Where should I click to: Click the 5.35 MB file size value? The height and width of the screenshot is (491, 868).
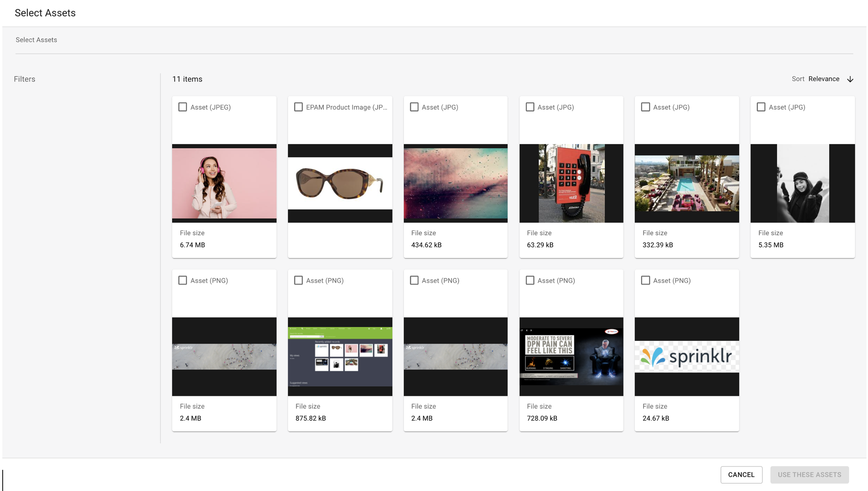pyautogui.click(x=771, y=245)
